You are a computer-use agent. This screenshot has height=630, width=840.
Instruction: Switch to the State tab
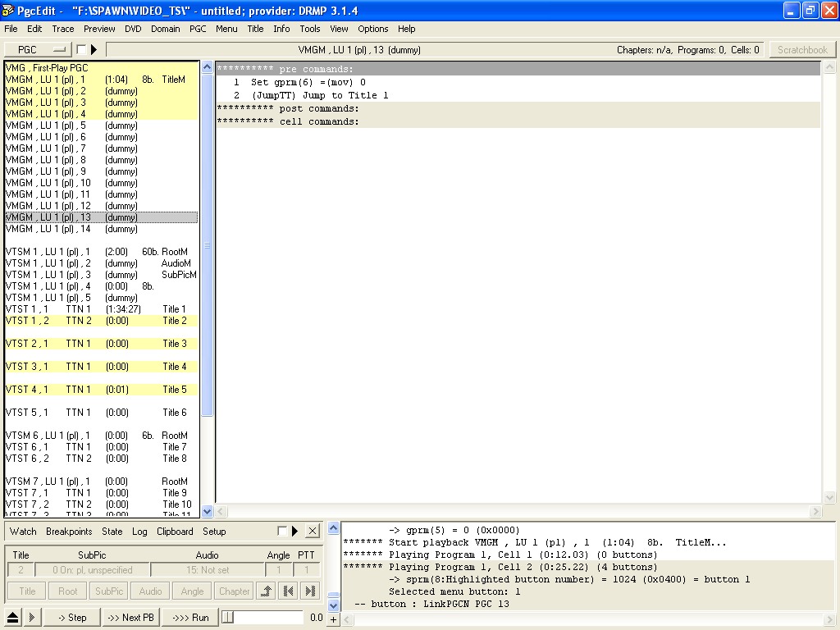(x=112, y=532)
